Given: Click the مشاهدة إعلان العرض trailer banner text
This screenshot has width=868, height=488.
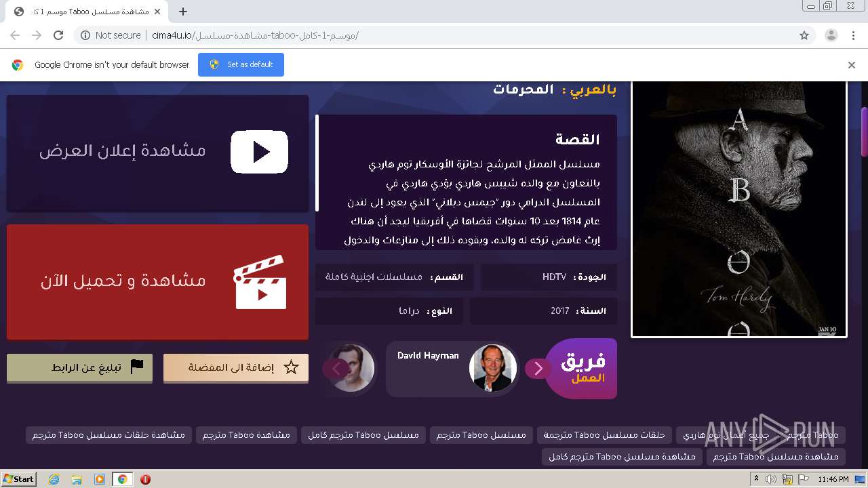Looking at the screenshot, I should [x=122, y=150].
